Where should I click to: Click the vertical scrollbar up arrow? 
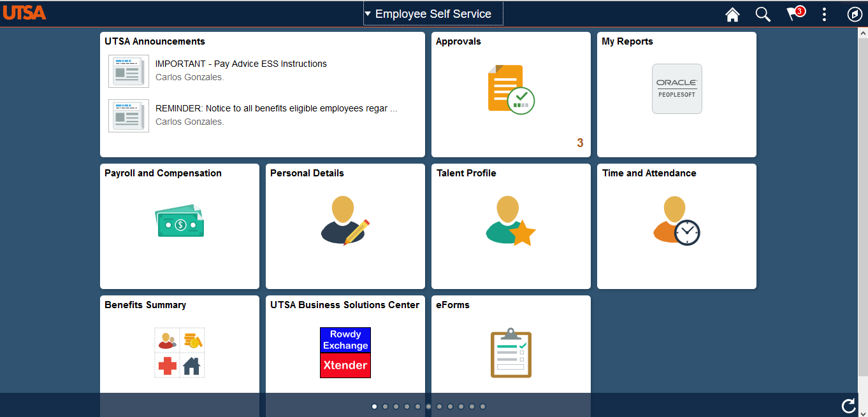pos(863,33)
